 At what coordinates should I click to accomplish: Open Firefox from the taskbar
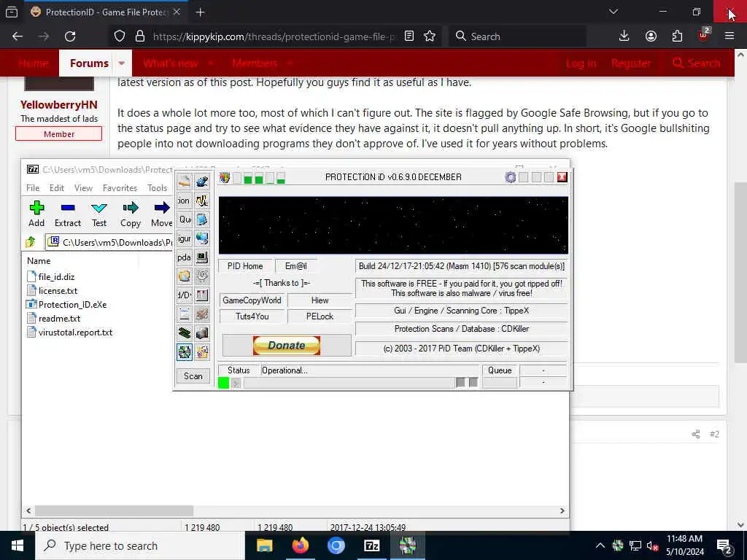click(300, 545)
